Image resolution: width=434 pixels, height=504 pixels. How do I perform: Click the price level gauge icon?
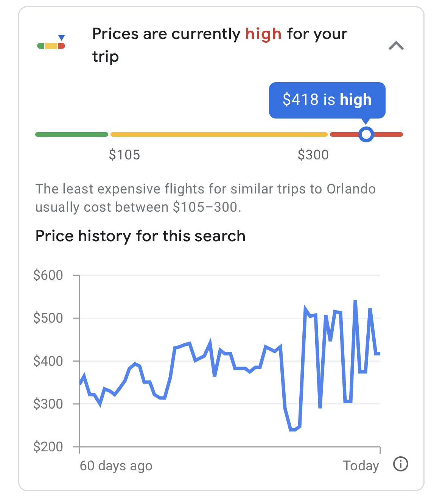51,43
